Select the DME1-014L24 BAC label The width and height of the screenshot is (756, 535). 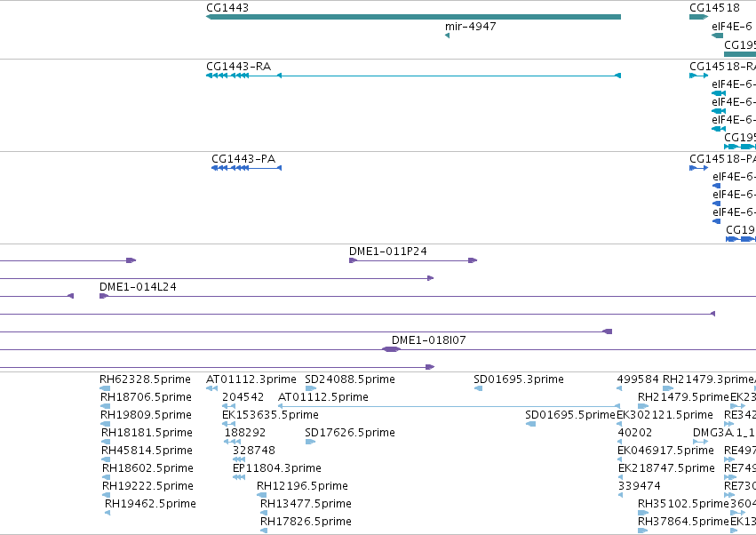pyautogui.click(x=138, y=287)
